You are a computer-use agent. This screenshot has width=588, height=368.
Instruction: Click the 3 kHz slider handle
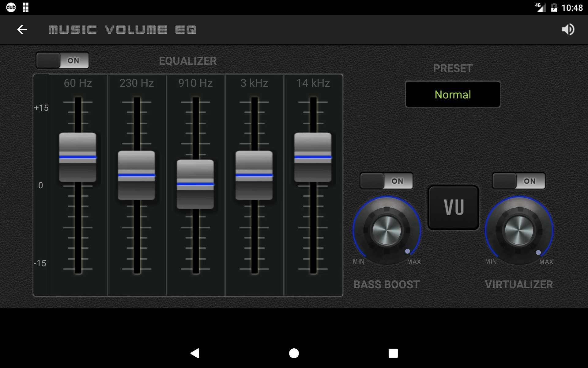click(x=254, y=175)
